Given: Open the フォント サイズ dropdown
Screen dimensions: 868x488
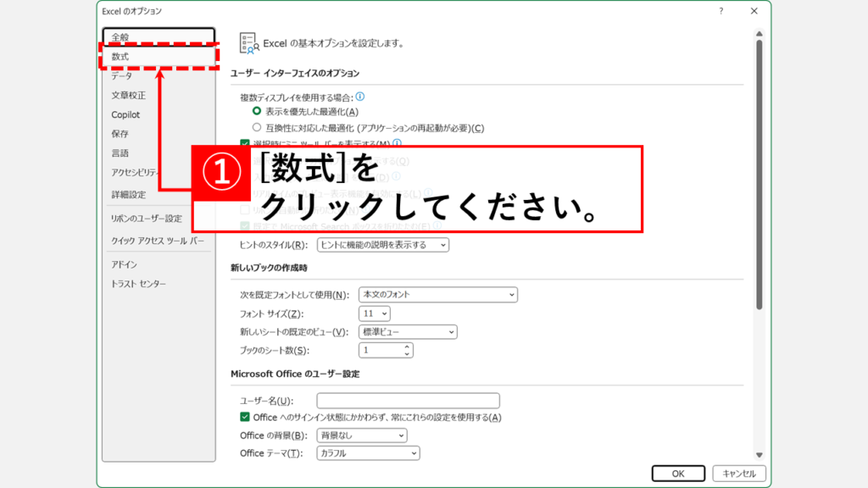Looking at the screenshot, I should tap(374, 313).
